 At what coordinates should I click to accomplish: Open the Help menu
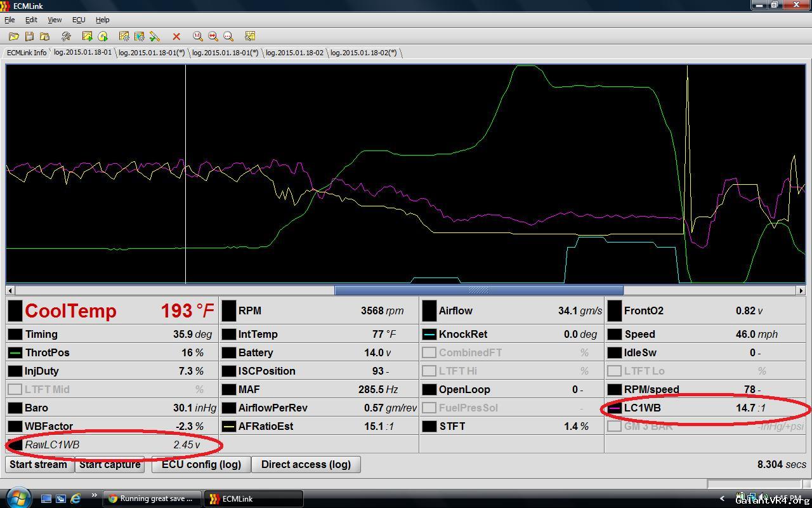coord(102,20)
